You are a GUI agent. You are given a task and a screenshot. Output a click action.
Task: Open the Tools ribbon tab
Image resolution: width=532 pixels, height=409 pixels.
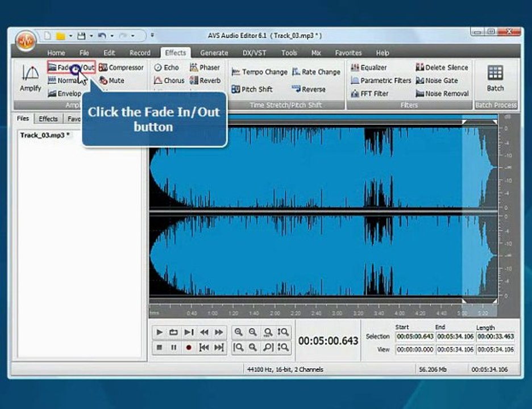[x=289, y=53]
